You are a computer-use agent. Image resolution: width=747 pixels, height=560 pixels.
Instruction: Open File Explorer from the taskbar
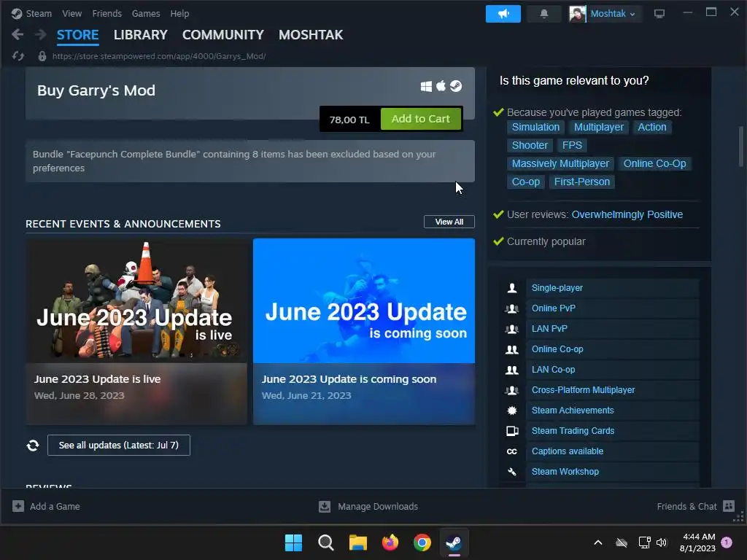click(x=357, y=542)
